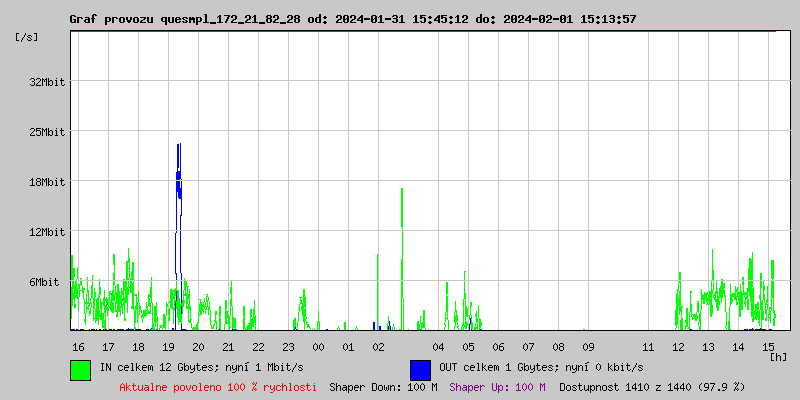Viewport: 800px width, 400px height.
Task: Click the green IN legend swatch
Action: 80,369
